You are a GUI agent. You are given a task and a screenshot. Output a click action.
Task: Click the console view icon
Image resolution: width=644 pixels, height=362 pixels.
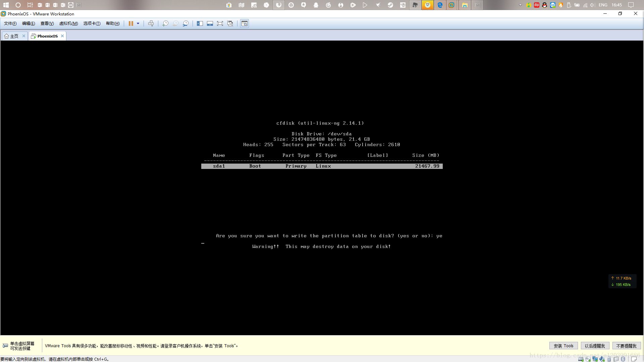tap(245, 23)
